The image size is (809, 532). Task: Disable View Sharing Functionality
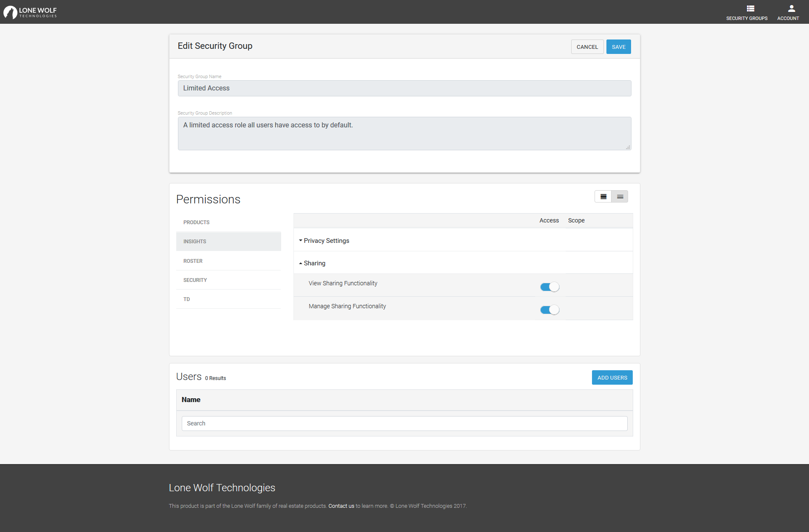550,287
